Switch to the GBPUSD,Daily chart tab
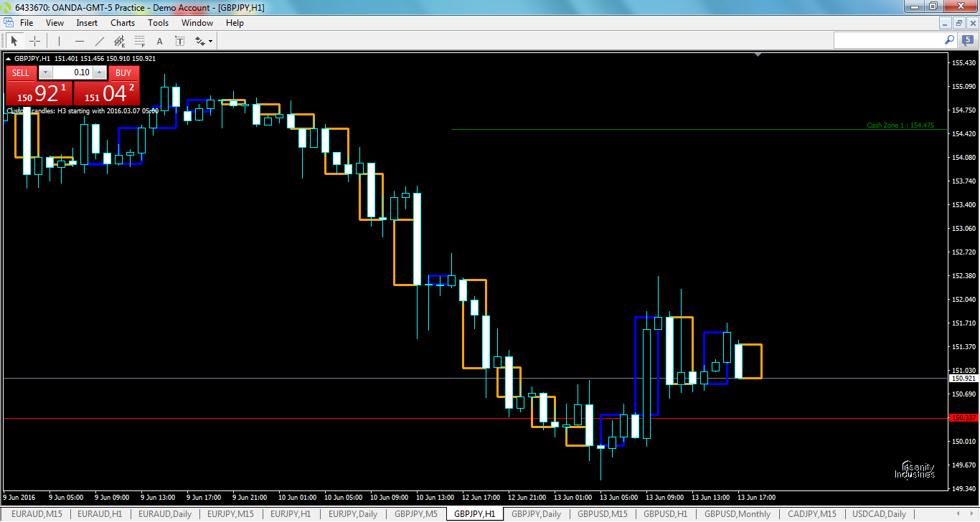Image resolution: width=980 pixels, height=522 pixels. [738, 514]
